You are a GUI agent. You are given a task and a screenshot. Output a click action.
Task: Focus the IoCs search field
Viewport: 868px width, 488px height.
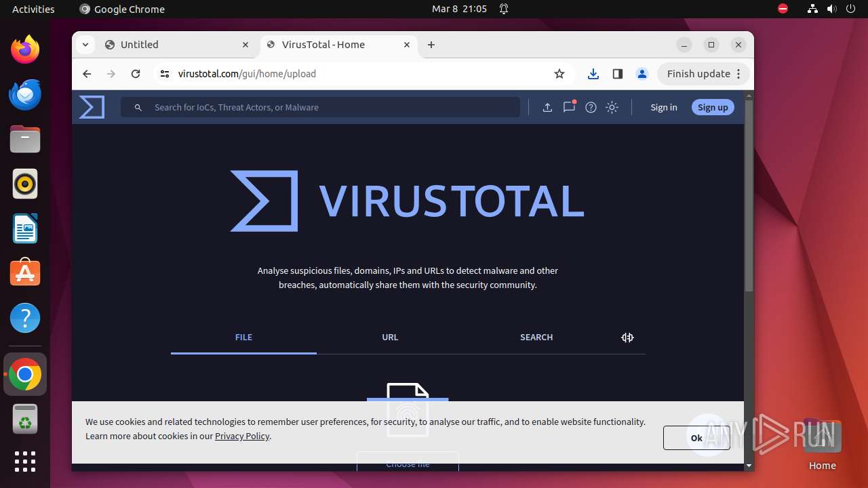320,107
